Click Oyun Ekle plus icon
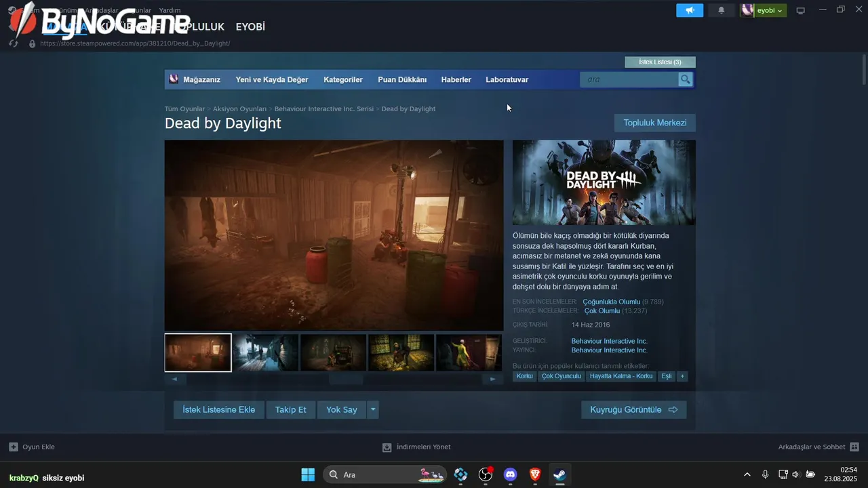Screen dimensions: 868x488 [14, 447]
